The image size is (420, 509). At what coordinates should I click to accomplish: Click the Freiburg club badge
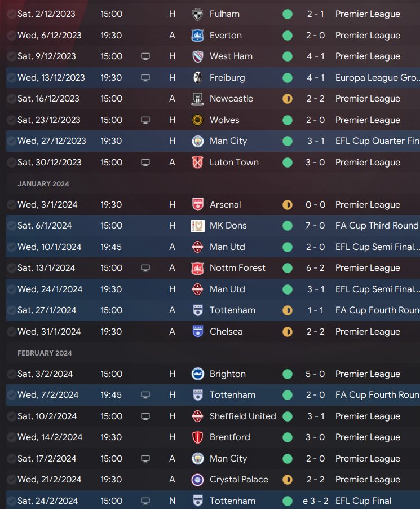click(197, 78)
